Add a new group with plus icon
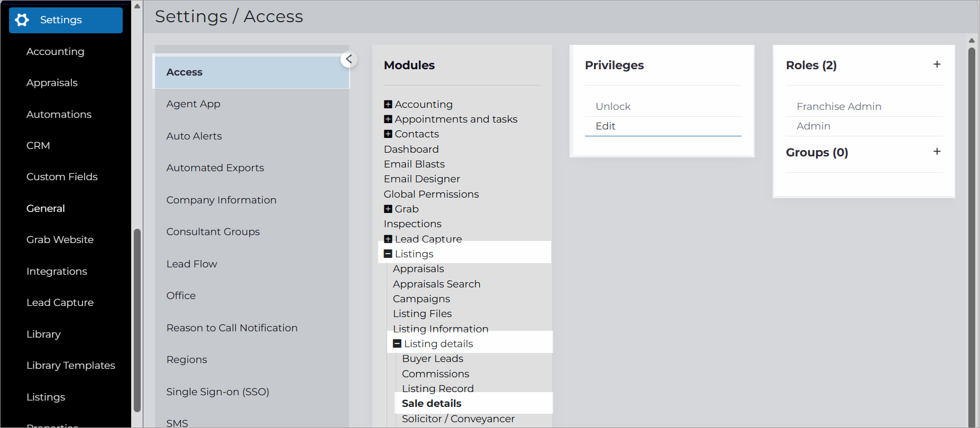This screenshot has width=980, height=428. coord(937,152)
